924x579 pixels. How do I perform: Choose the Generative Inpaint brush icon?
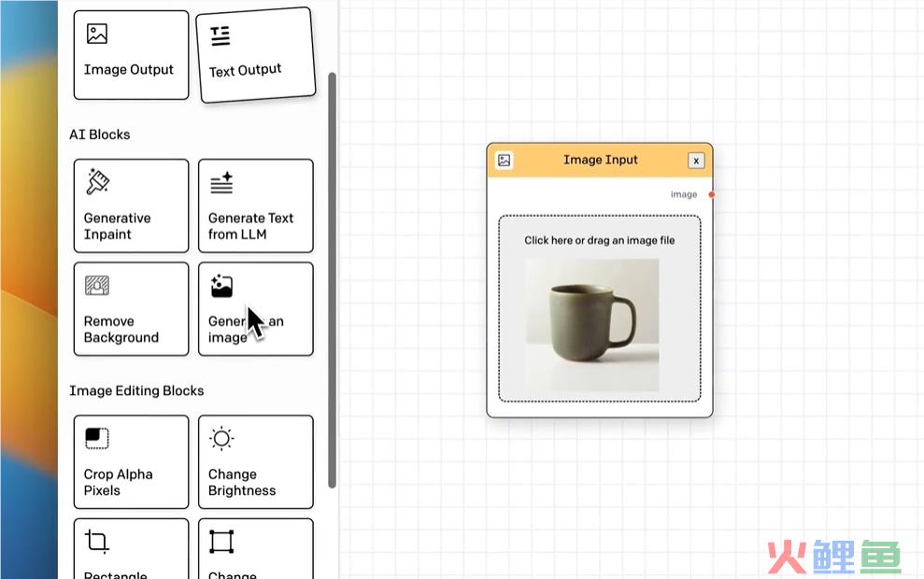(97, 181)
